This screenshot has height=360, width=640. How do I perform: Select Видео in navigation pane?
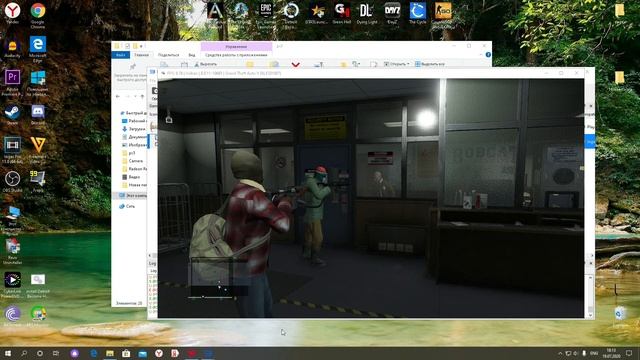point(131,177)
